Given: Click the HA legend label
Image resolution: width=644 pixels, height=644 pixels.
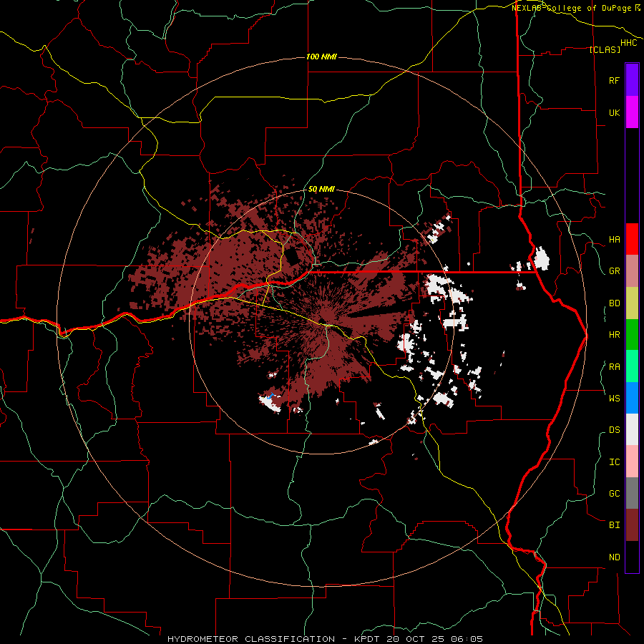Looking at the screenshot, I should [x=614, y=240].
